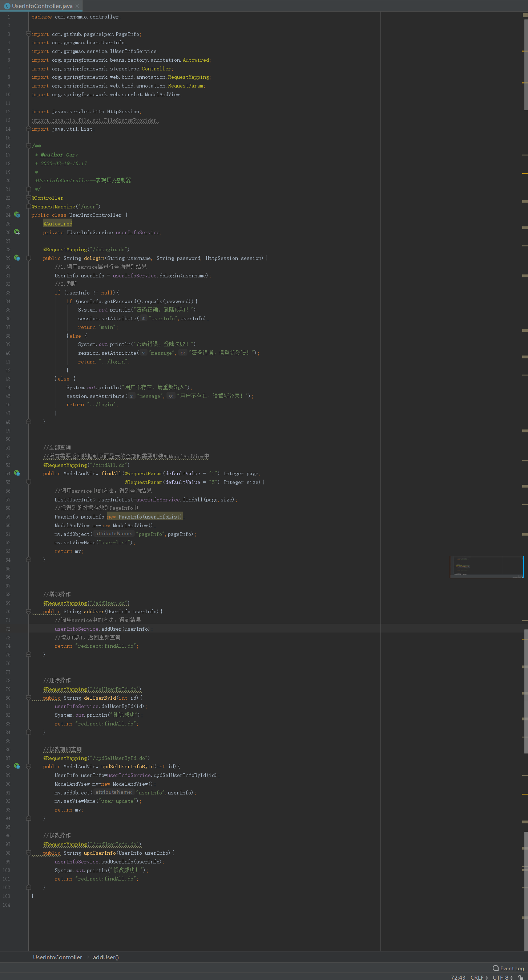This screenshot has width=528, height=980.
Task: Click the 72:43 cursor position indicator
Action: (x=458, y=977)
